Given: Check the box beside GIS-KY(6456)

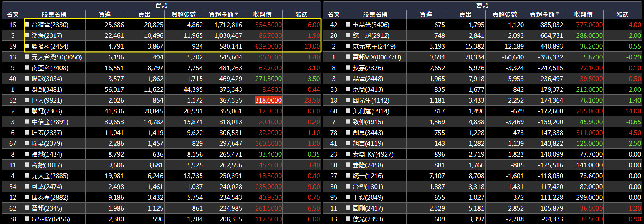Looking at the screenshot, I should point(27,219).
